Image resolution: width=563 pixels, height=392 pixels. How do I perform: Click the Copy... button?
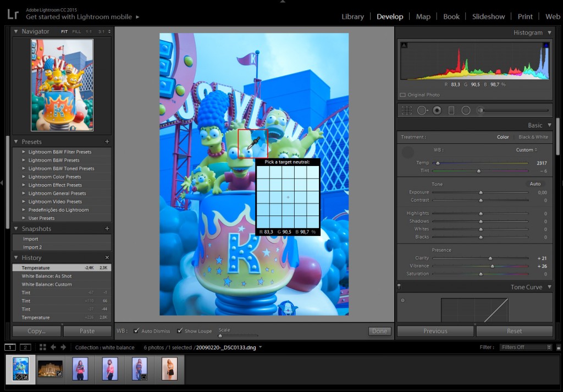37,331
